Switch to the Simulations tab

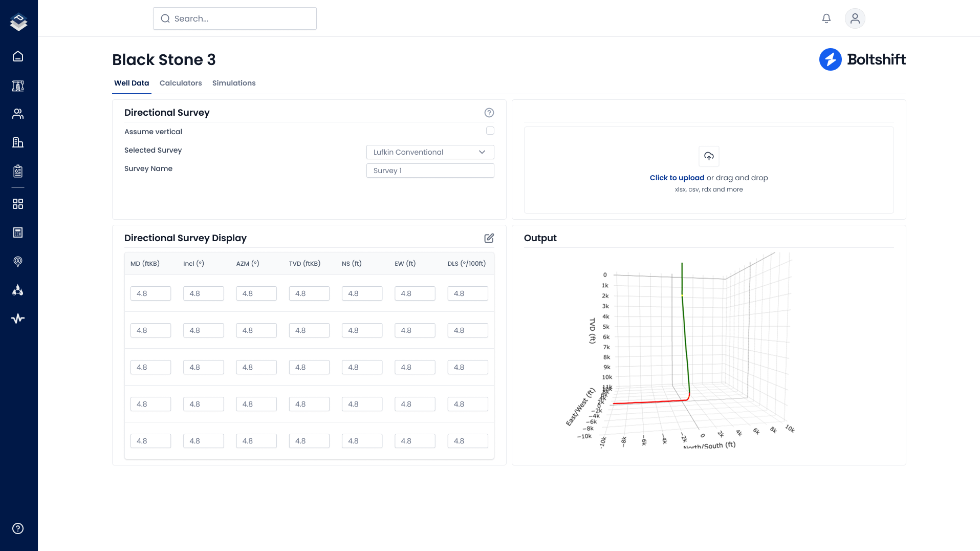[234, 83]
